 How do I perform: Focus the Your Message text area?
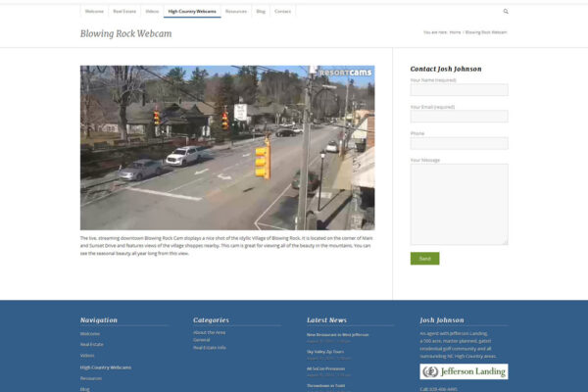pos(460,205)
